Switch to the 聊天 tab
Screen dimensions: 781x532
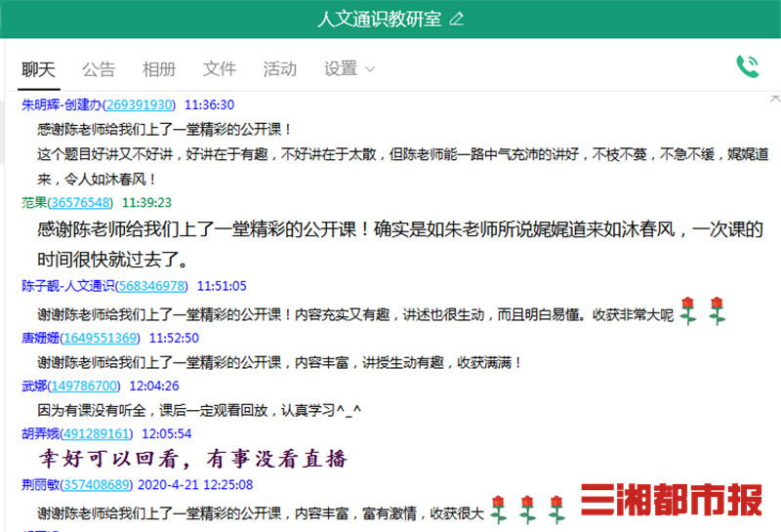click(x=39, y=69)
